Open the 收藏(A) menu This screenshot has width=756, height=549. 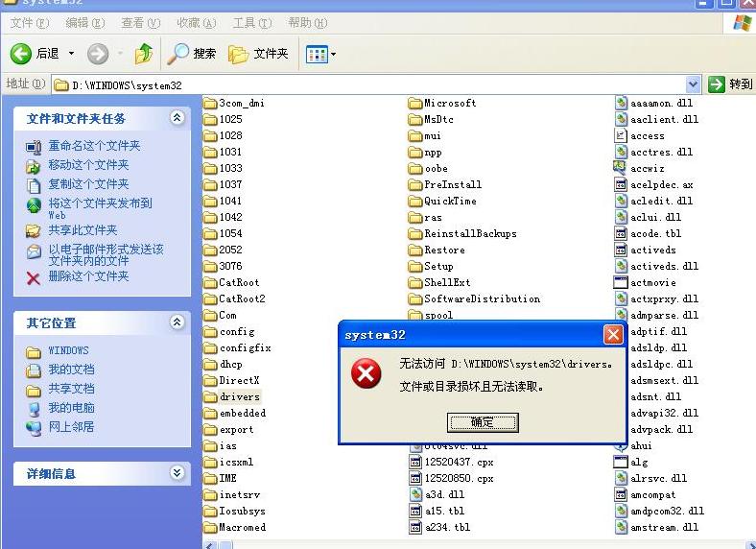click(x=197, y=23)
